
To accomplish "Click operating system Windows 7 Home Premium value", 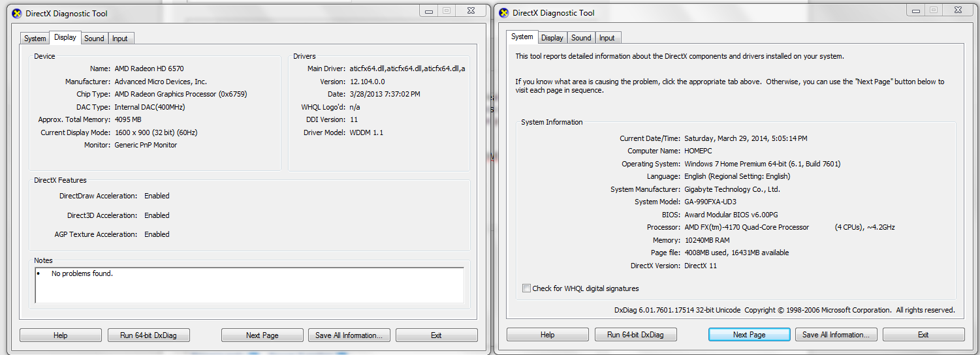I will [763, 164].
